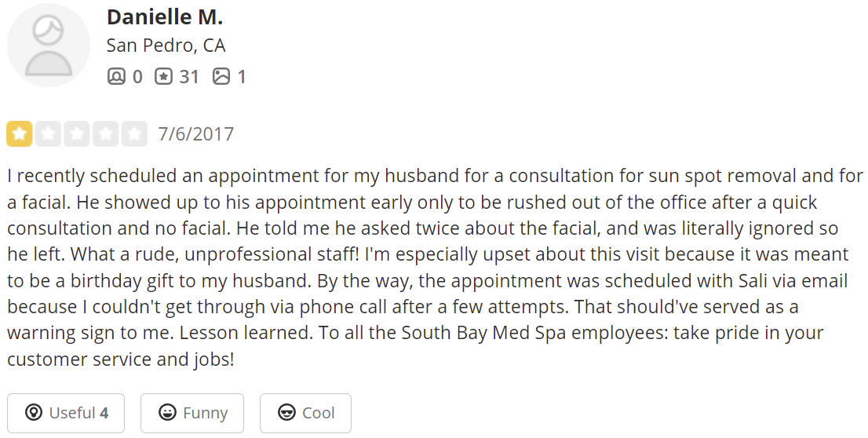Click the San Pedro, CA location text

click(166, 46)
